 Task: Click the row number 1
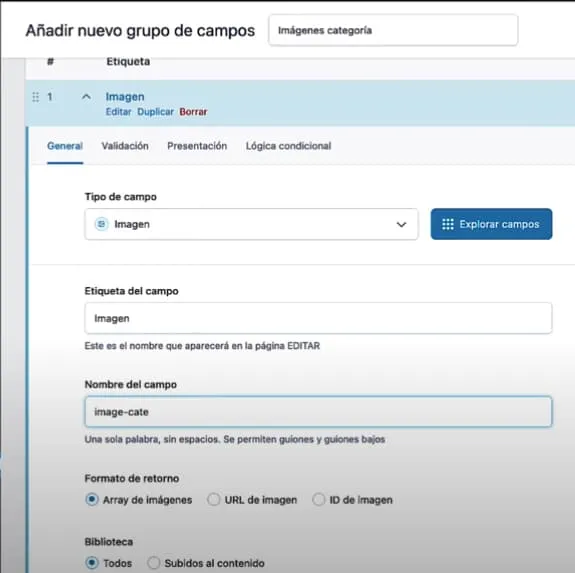pos(50,97)
